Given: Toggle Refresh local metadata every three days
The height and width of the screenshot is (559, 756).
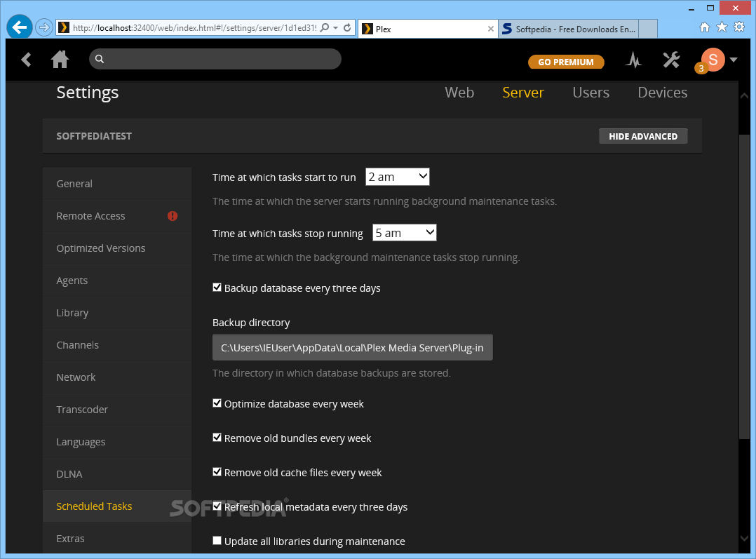Looking at the screenshot, I should (217, 506).
